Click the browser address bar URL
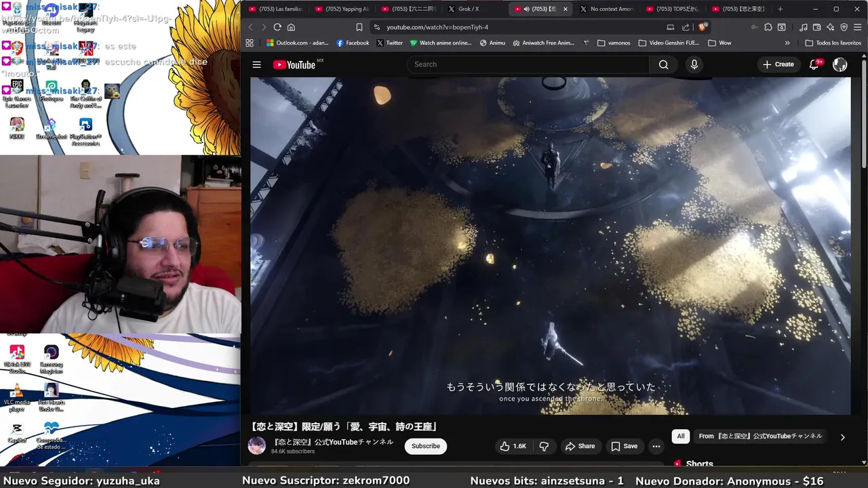Screen dimensions: 868x488 click(x=437, y=27)
